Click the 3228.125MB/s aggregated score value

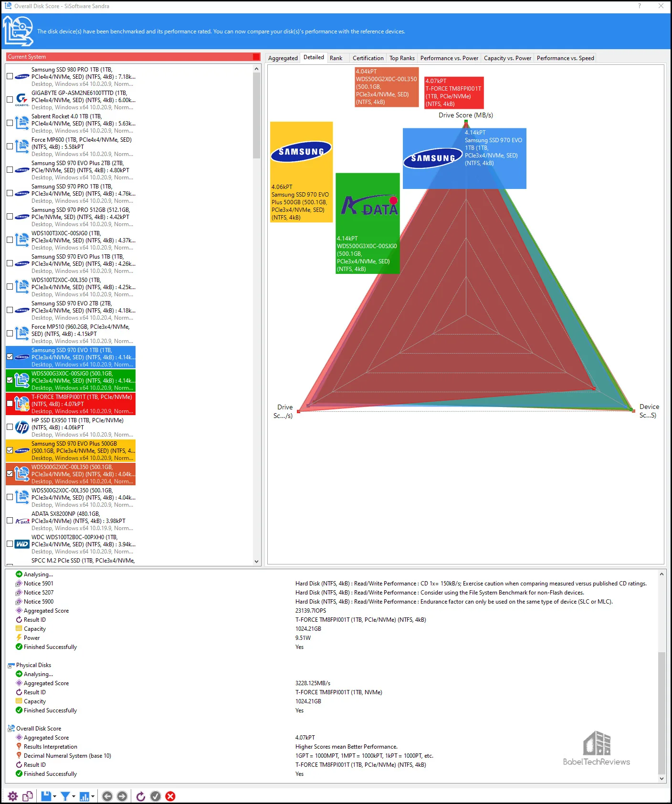pos(313,683)
